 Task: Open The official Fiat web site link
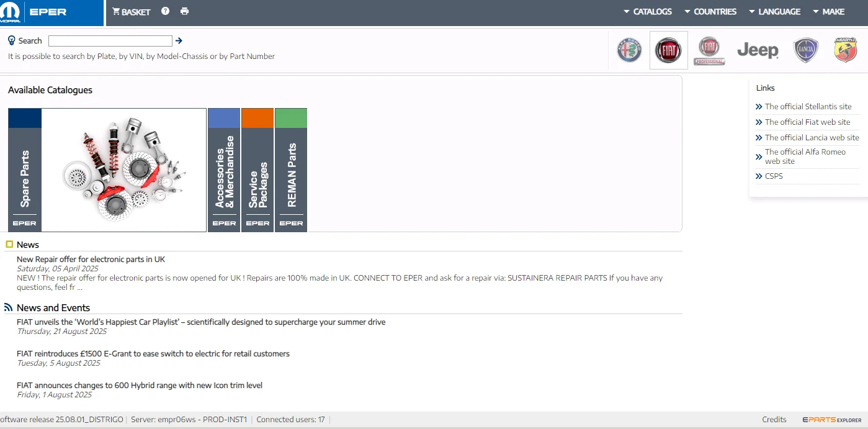[x=808, y=122]
